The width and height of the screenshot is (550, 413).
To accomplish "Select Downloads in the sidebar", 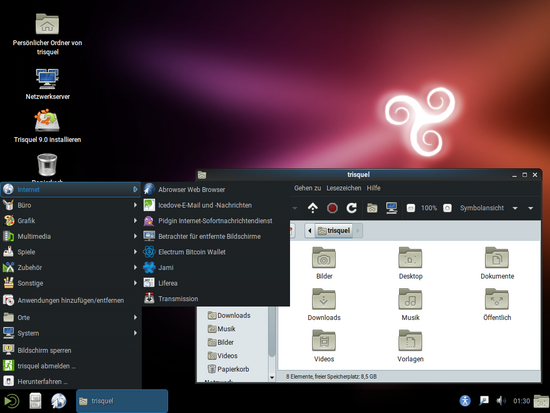I will pyautogui.click(x=229, y=315).
